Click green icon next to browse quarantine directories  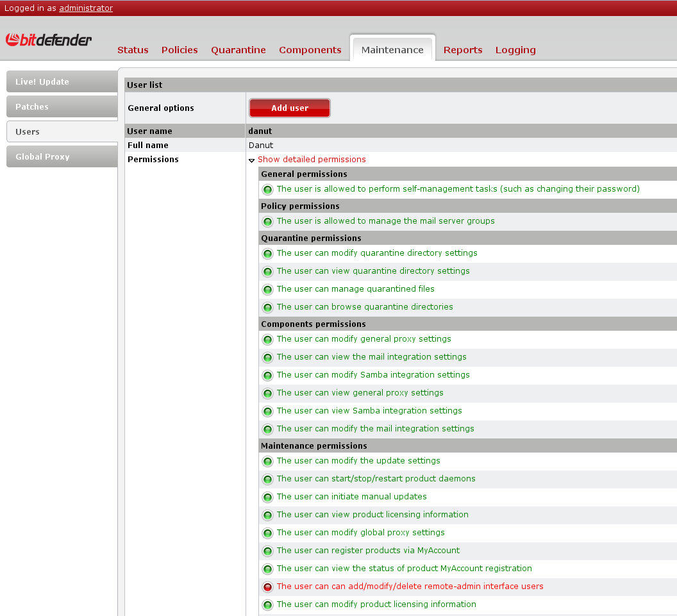(267, 308)
